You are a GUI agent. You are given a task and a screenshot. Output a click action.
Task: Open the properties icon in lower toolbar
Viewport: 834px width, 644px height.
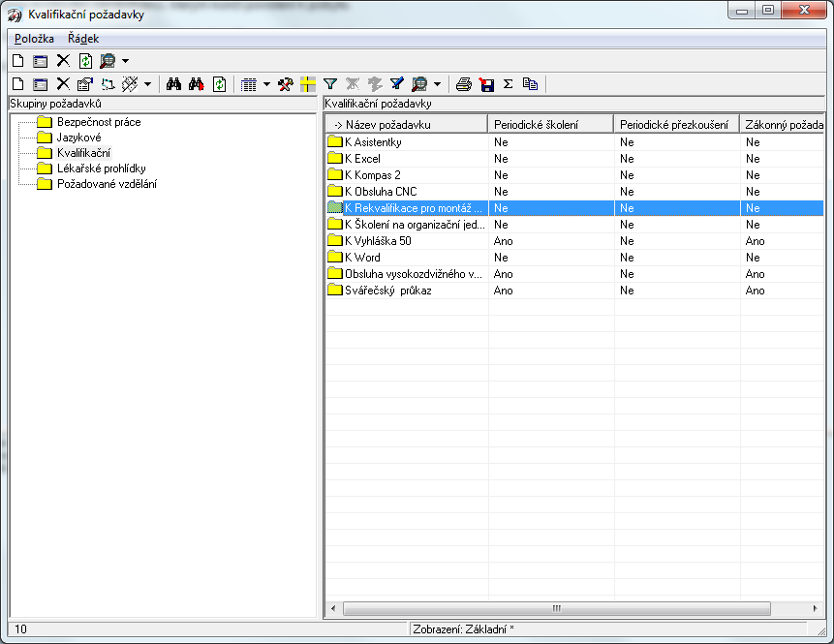pos(85,84)
